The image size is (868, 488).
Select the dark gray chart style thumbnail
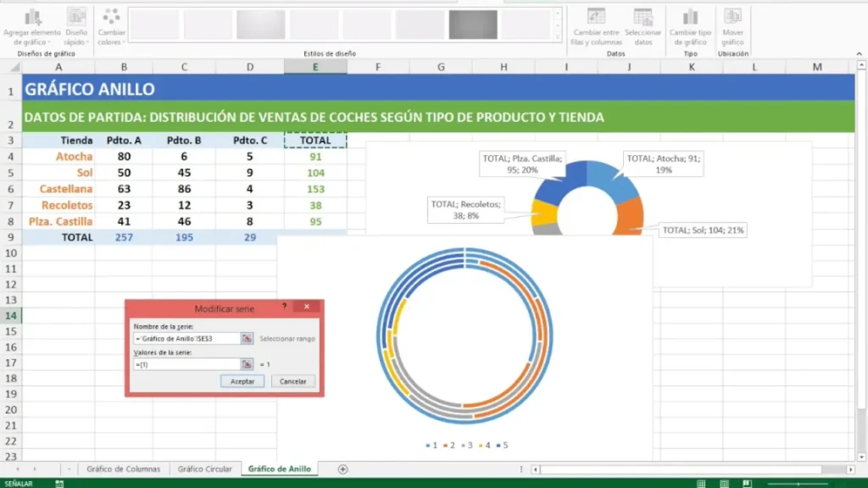pos(473,25)
